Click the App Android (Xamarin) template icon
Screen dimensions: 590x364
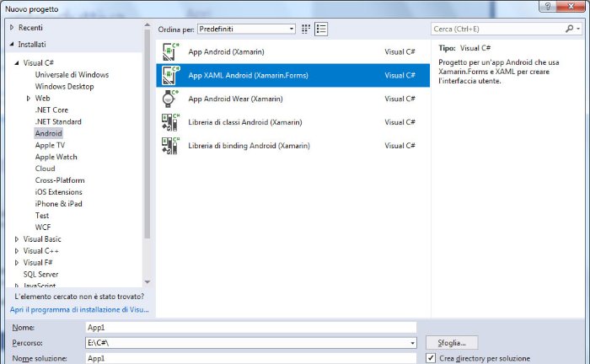click(x=170, y=51)
